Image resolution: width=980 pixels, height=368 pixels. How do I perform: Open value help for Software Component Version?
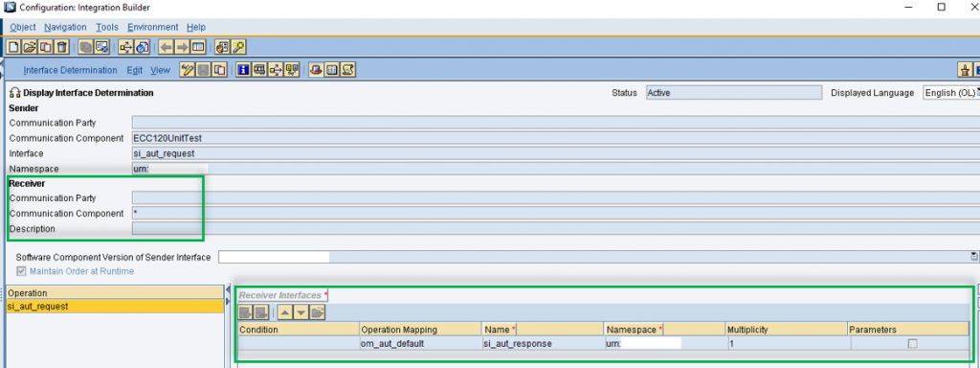(x=973, y=257)
